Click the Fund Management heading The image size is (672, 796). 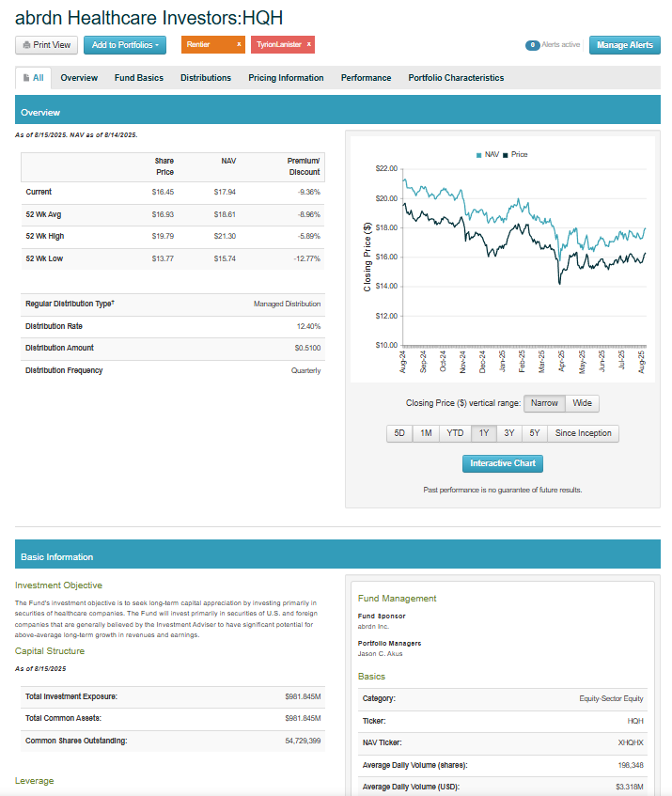click(397, 599)
